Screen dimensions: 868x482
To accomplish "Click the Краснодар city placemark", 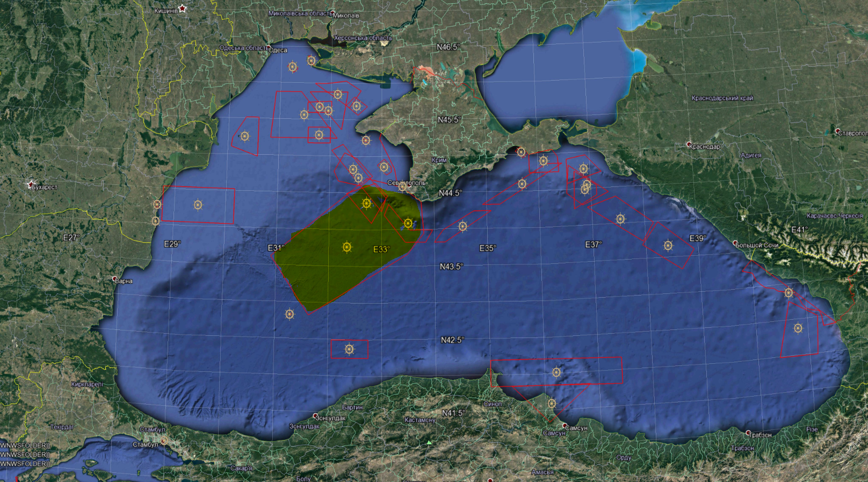I will tap(689, 145).
